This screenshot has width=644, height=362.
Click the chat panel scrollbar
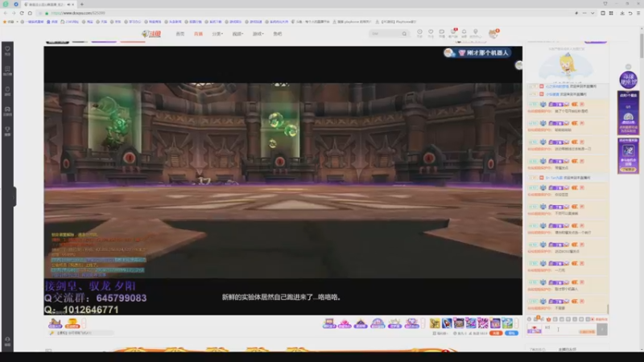coord(608,309)
